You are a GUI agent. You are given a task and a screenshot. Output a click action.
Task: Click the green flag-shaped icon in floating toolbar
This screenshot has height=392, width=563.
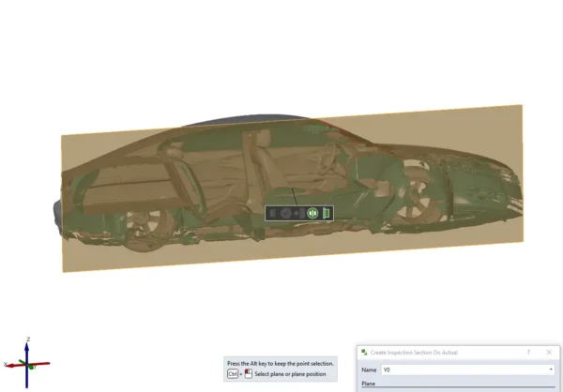pos(326,213)
